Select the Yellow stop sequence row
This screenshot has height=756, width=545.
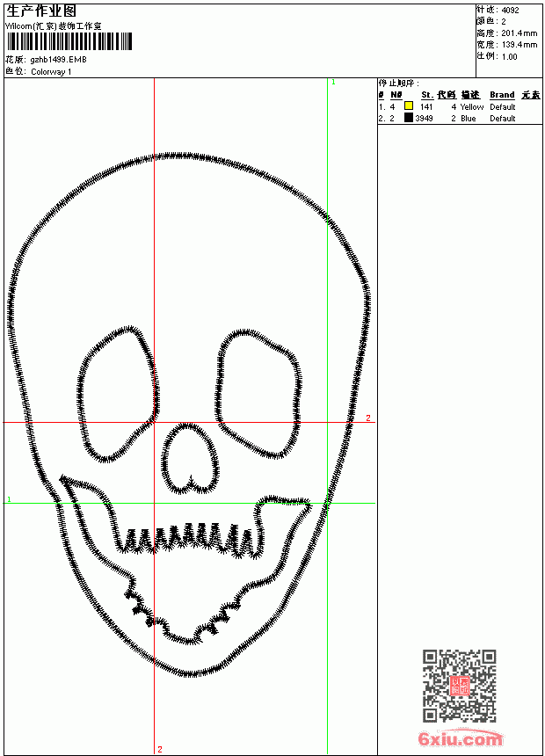click(x=460, y=106)
